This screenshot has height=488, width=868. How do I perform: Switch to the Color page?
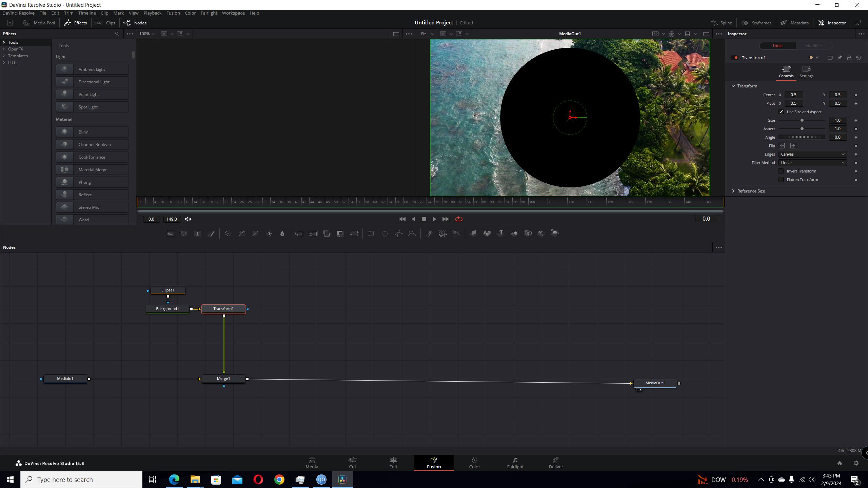click(474, 463)
